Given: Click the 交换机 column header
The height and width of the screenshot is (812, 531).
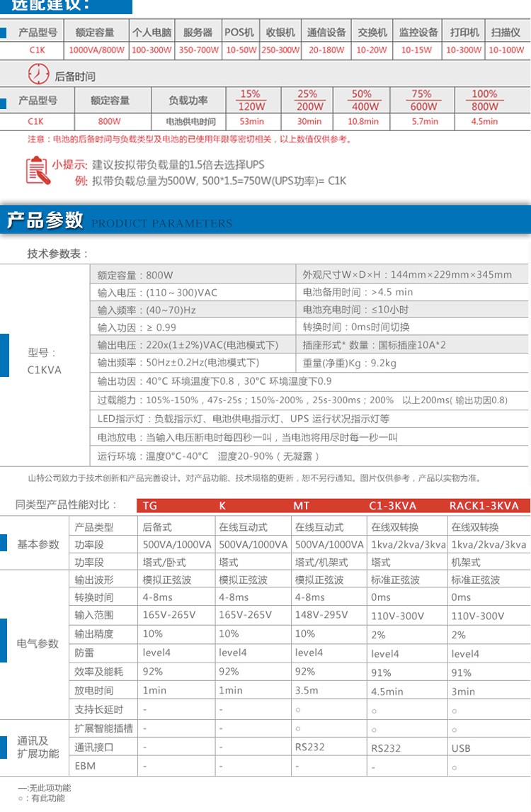Looking at the screenshot, I should (x=372, y=32).
